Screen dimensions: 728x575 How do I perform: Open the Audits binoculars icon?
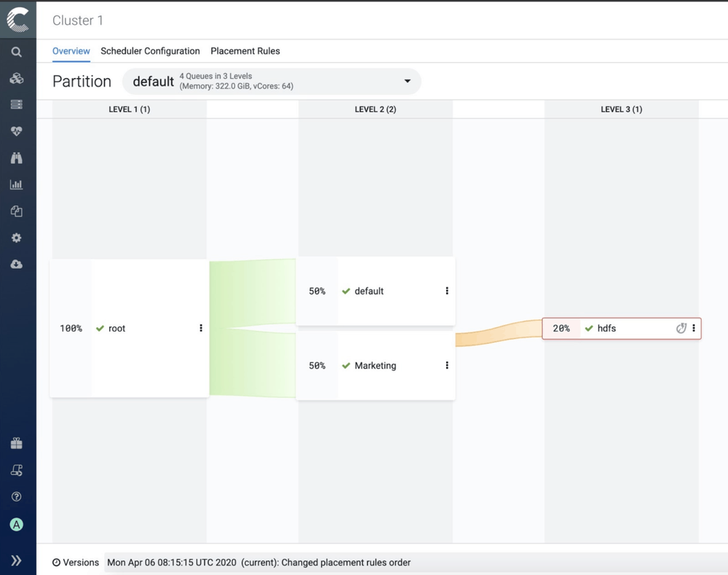[x=16, y=158]
